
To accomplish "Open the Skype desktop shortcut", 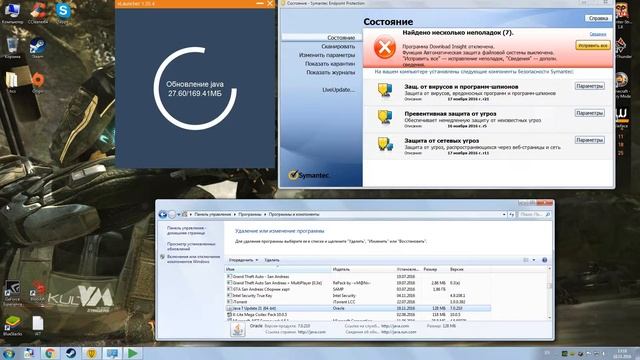I will [63, 12].
